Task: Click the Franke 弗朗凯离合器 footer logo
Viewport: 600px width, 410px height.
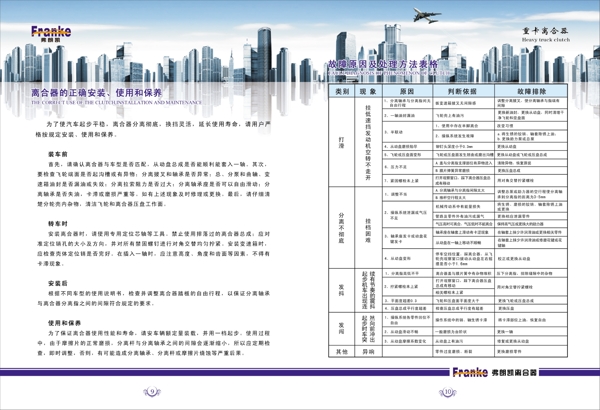Action: [494, 372]
